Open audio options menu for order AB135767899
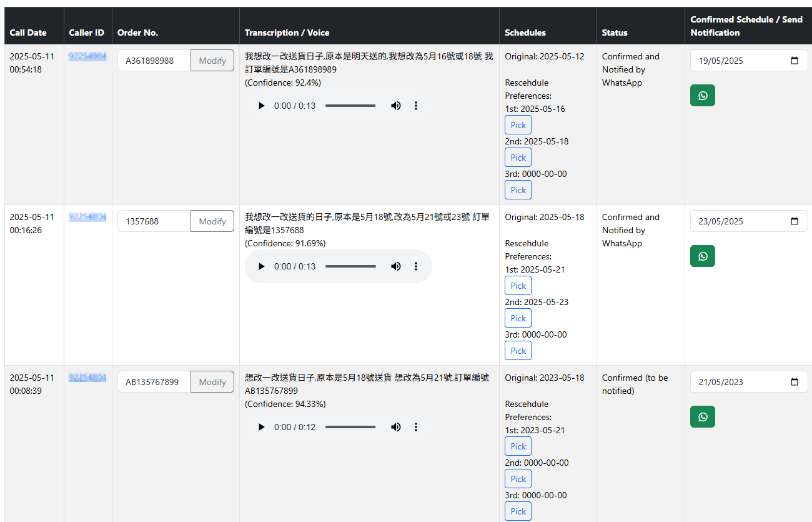812x522 pixels. click(416, 427)
